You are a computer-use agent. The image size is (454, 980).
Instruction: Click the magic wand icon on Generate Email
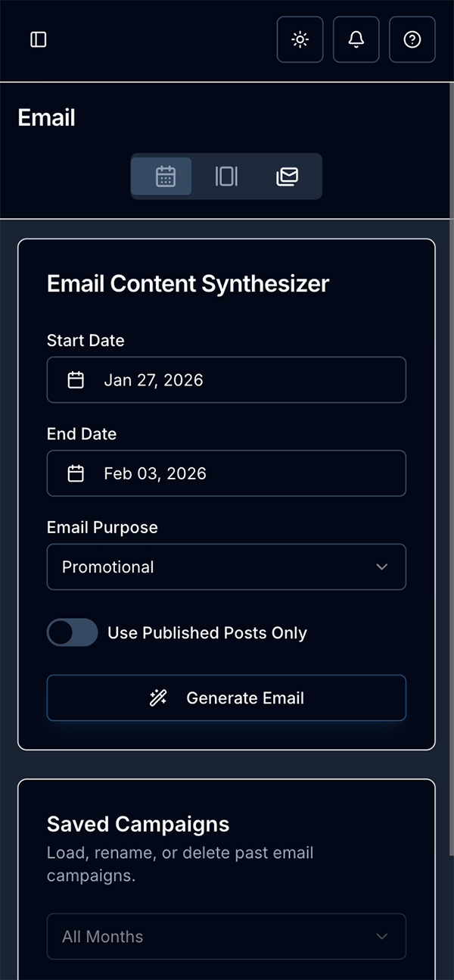(x=158, y=698)
